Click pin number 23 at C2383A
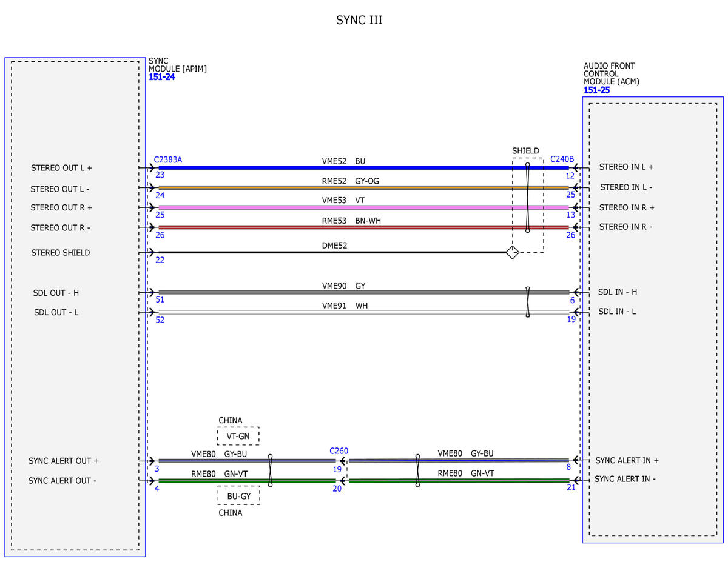 160,175
